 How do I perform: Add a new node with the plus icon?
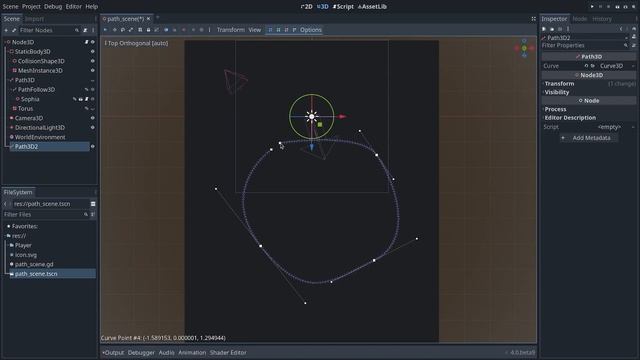pos(6,30)
